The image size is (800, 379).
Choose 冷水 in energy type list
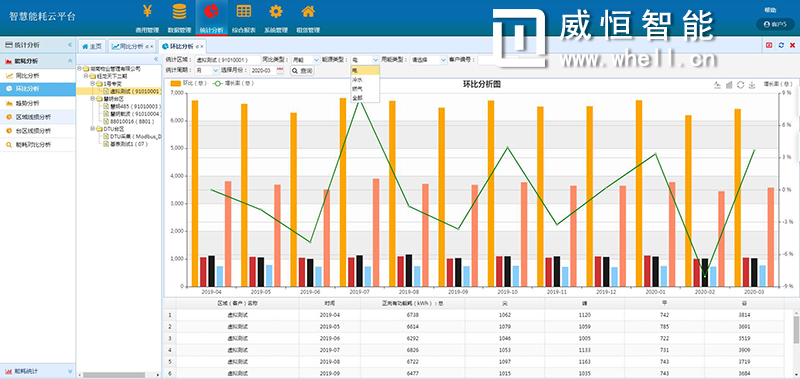365,80
